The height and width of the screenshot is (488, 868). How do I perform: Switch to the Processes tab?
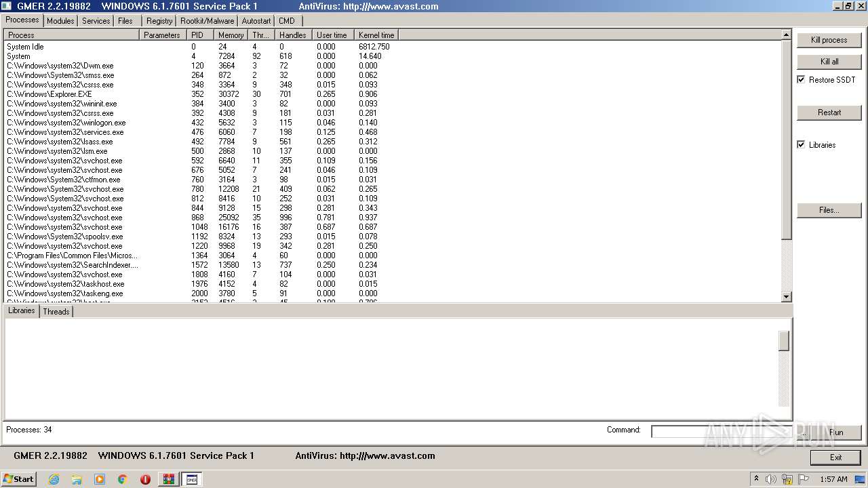[22, 20]
